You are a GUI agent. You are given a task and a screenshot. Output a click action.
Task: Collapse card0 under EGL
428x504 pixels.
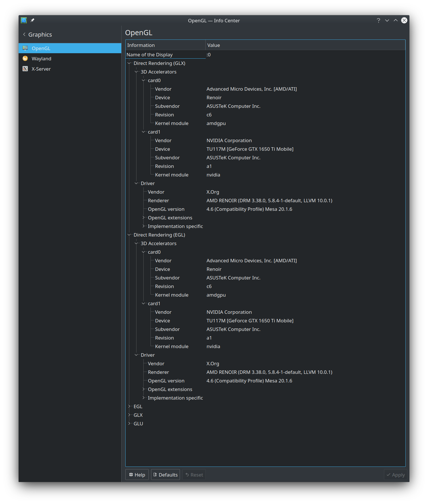point(143,252)
